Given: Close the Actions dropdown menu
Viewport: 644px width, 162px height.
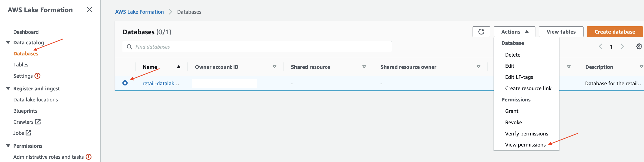Looking at the screenshot, I should tap(514, 32).
